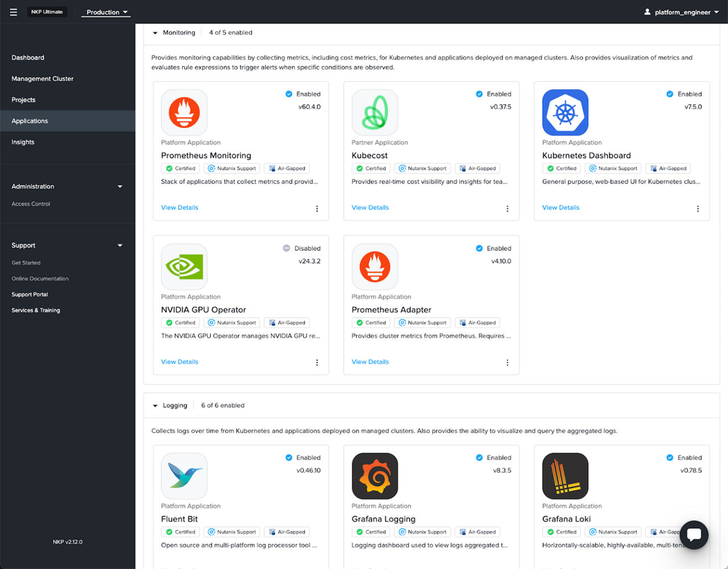Select the Grafana Loki icon
This screenshot has width=728, height=569.
565,476
